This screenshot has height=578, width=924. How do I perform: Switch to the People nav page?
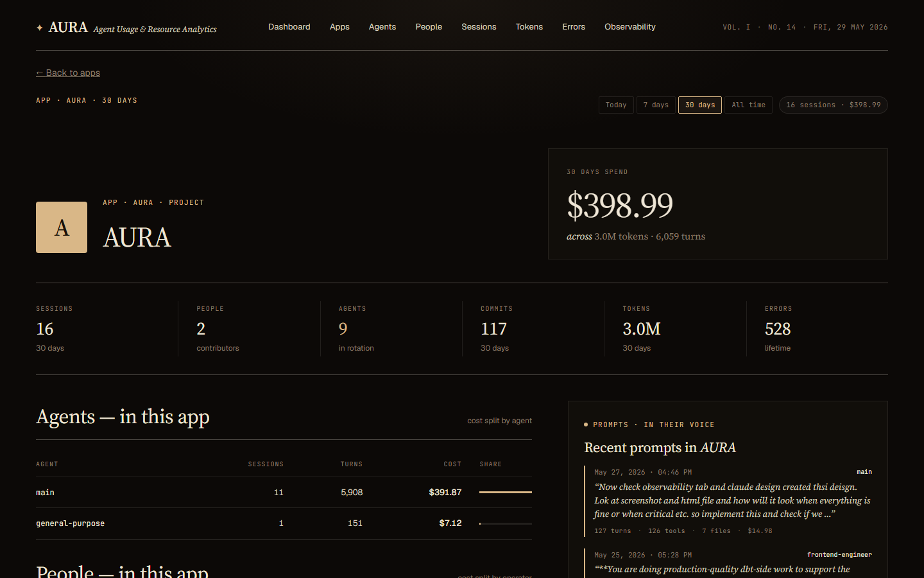pos(429,27)
